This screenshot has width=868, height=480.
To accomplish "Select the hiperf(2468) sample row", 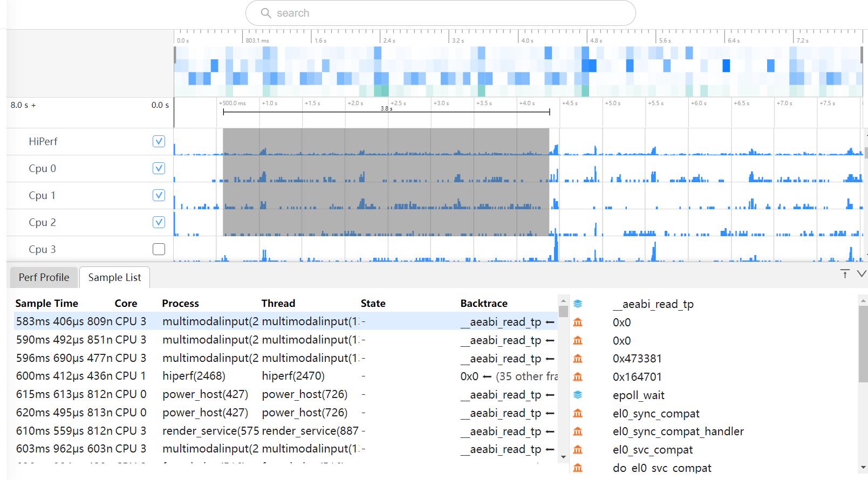I will 194,376.
